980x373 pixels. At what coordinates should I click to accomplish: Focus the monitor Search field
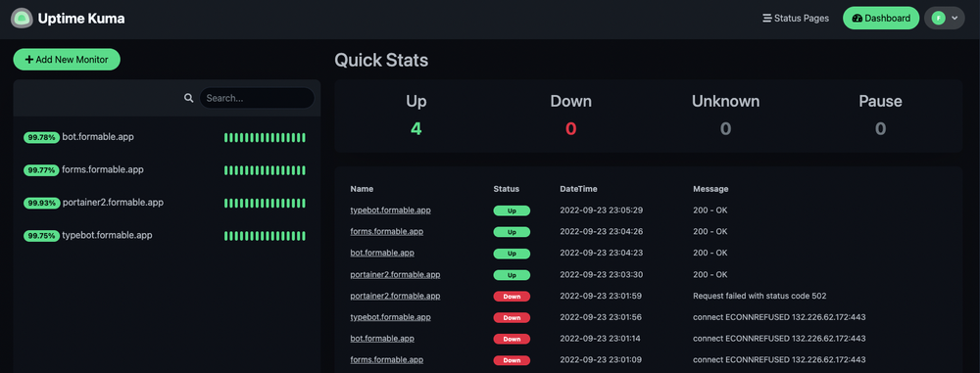click(x=257, y=98)
